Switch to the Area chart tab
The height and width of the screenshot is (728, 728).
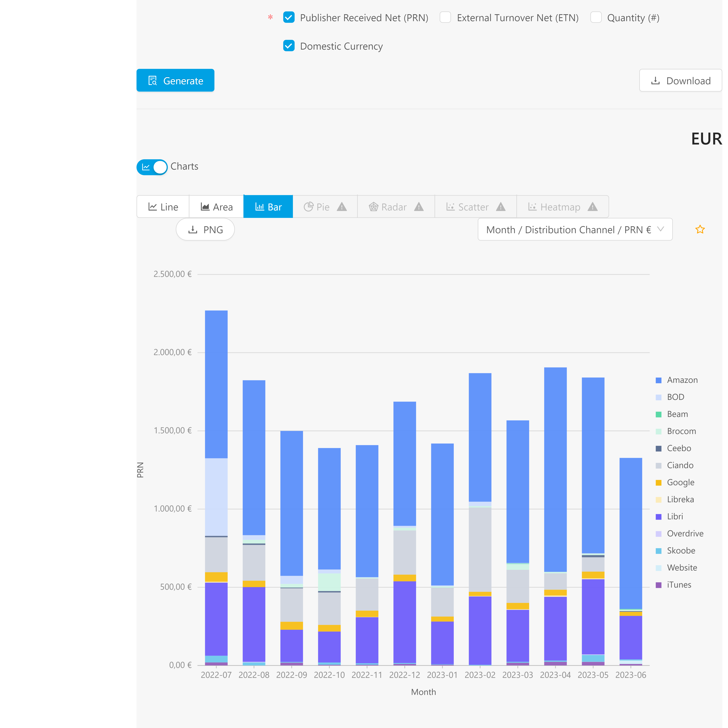(x=217, y=207)
